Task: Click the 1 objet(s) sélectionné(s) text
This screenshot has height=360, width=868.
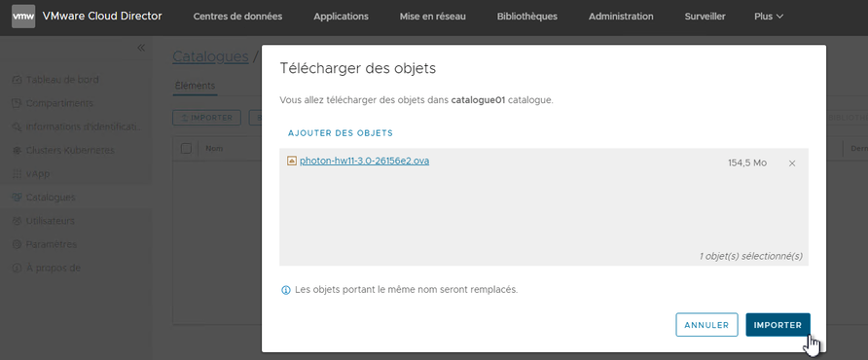Action: [750, 257]
